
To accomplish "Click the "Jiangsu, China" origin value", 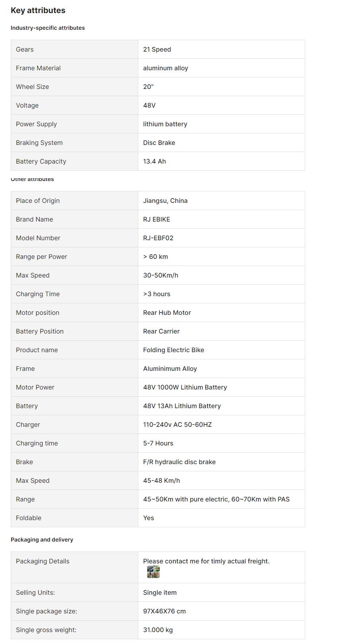I will [x=165, y=201].
